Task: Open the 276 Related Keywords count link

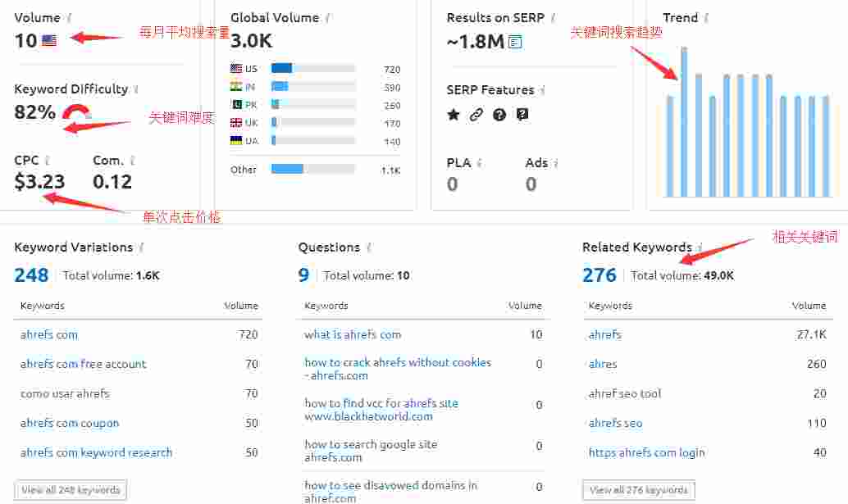Action: 599,275
